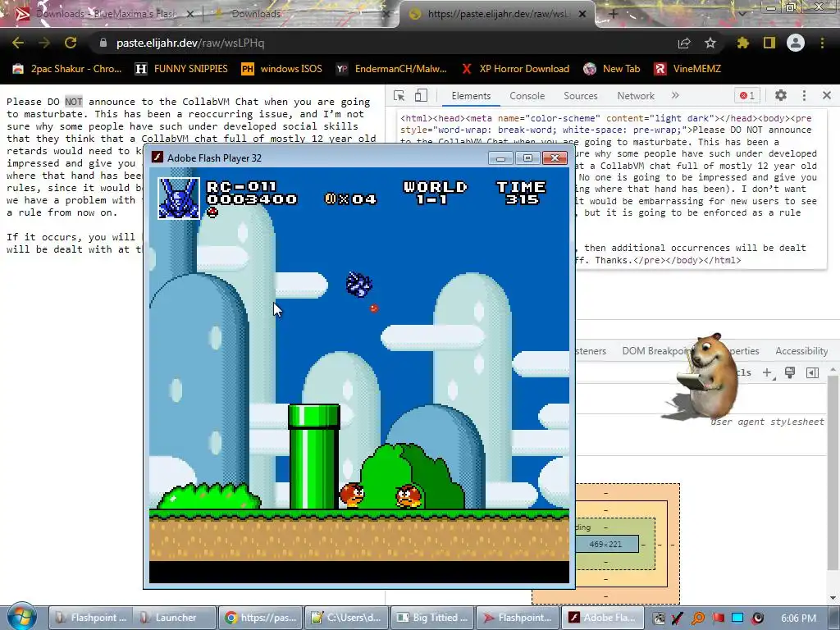Close the BlueMaxima's Flashpoint Downloads tab

tap(189, 15)
